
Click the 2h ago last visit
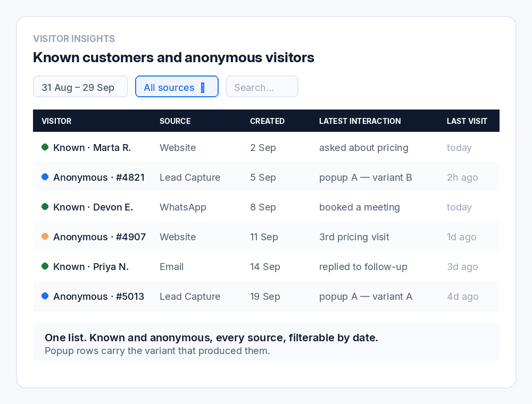pos(462,178)
